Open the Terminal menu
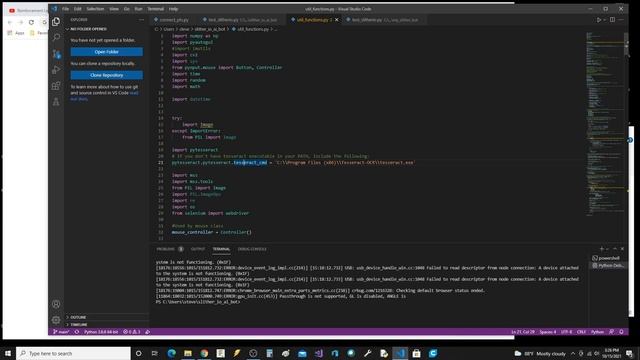640x360 pixels. point(156,9)
